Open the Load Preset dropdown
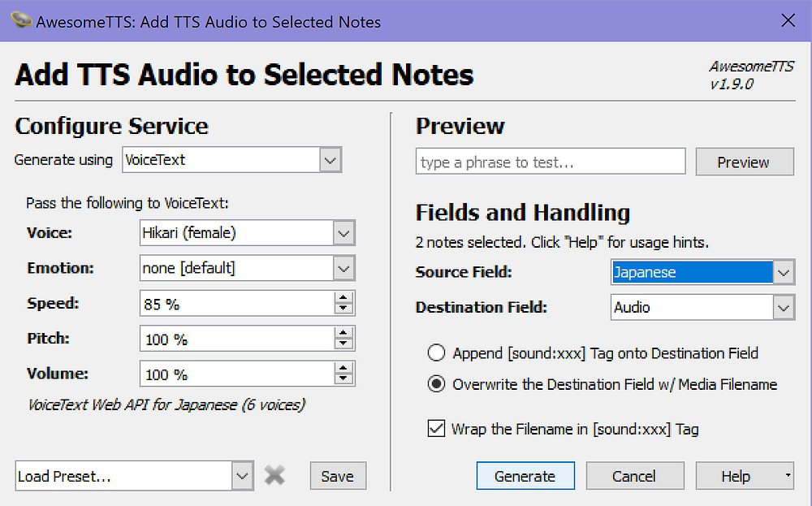This screenshot has width=812, height=506. click(x=242, y=476)
